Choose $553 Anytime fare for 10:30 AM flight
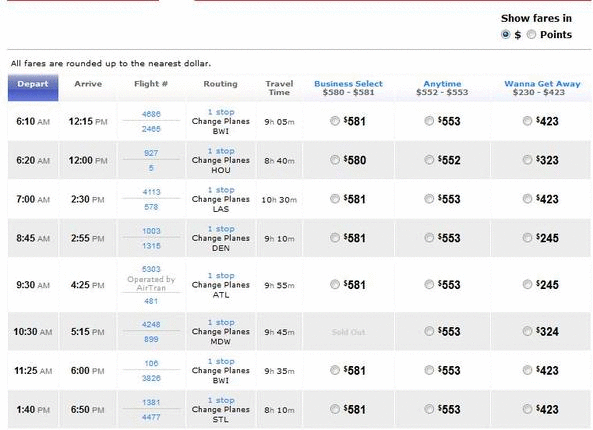The image size is (593, 430). click(429, 331)
